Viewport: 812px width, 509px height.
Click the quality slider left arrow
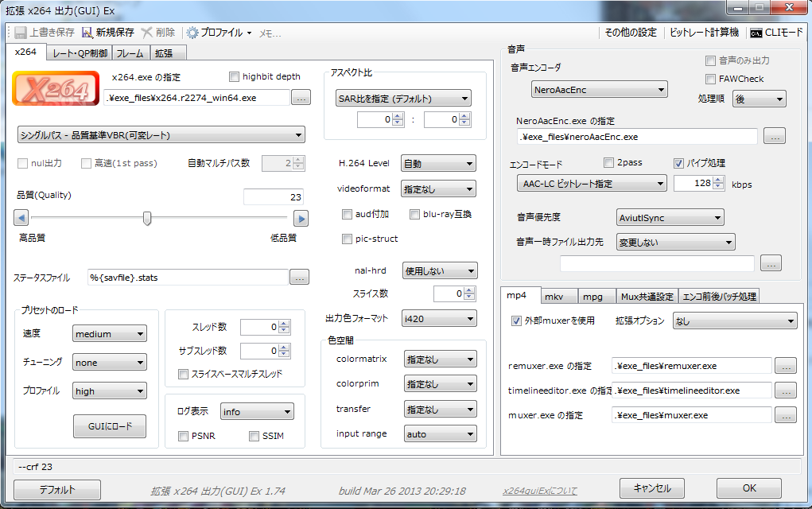point(21,218)
